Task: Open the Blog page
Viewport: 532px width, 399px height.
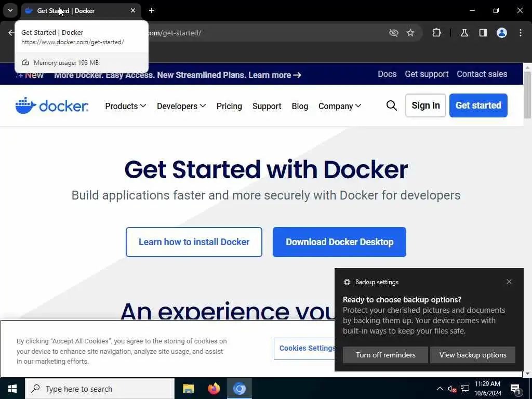Action: coord(300,106)
